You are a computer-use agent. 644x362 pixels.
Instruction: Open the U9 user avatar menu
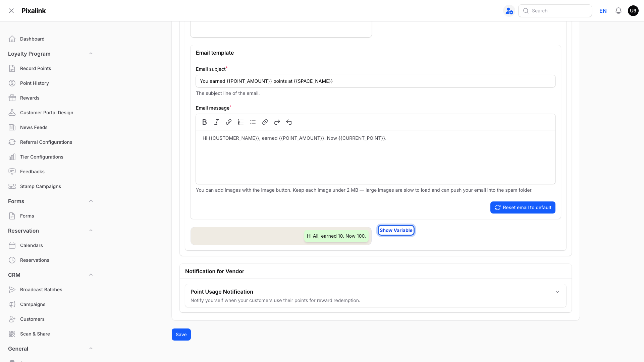tap(633, 11)
